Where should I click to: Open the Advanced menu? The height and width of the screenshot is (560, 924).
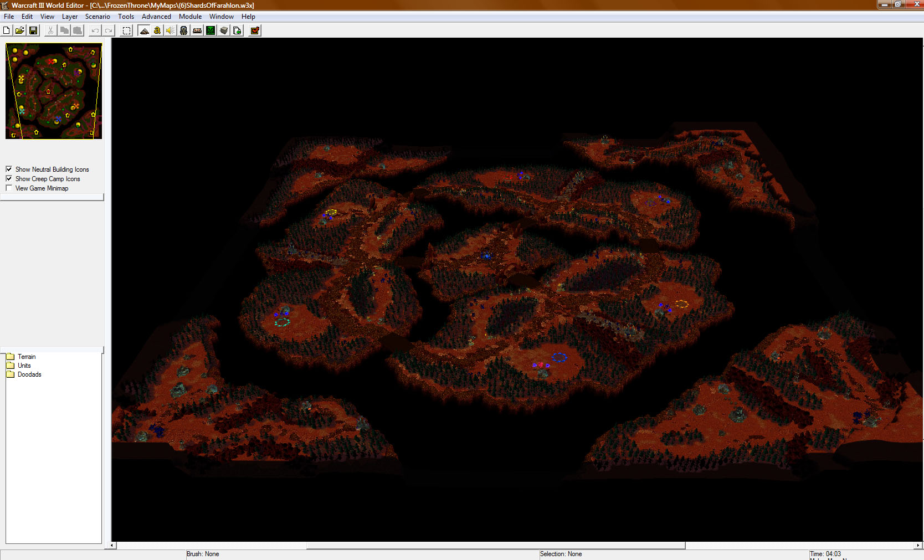point(156,17)
